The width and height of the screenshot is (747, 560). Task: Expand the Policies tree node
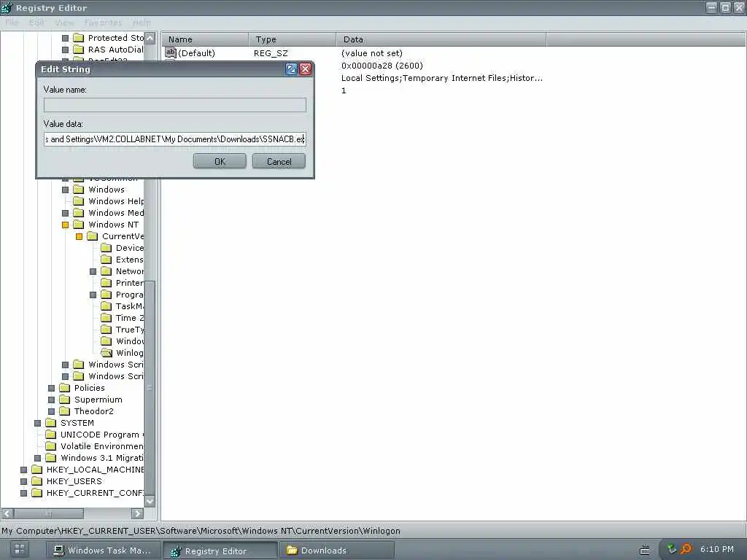tap(52, 388)
